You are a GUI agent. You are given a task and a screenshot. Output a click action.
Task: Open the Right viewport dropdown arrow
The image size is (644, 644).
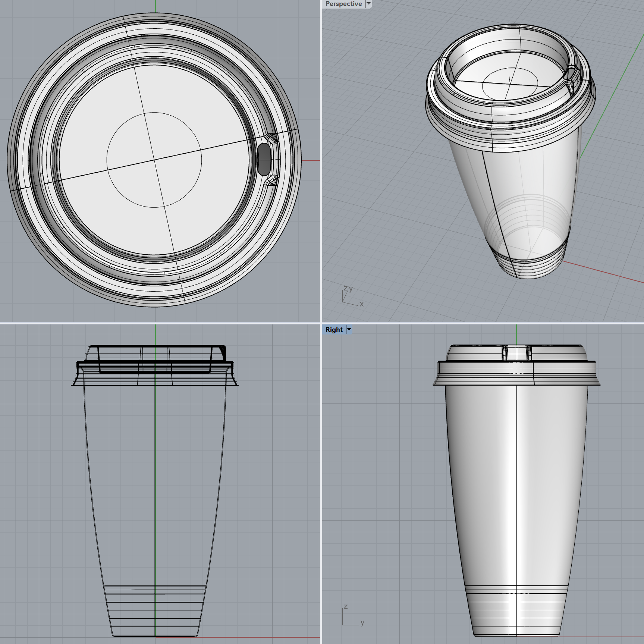349,330
